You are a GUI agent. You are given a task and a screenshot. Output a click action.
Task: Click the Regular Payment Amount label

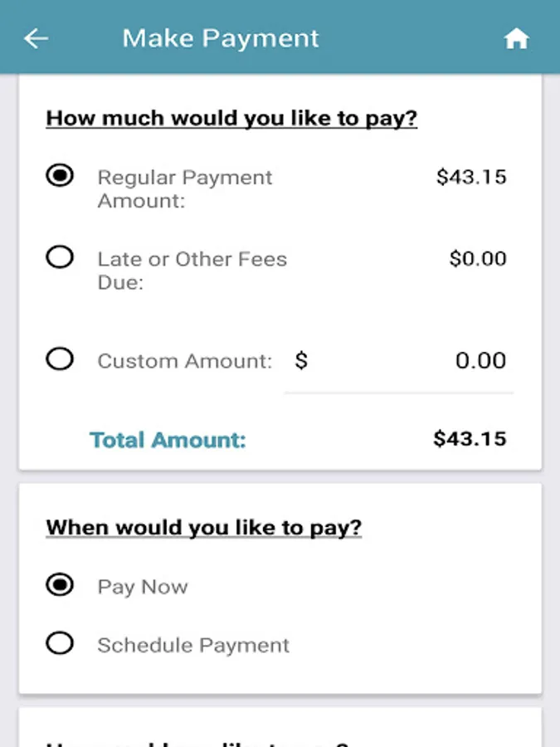(184, 188)
